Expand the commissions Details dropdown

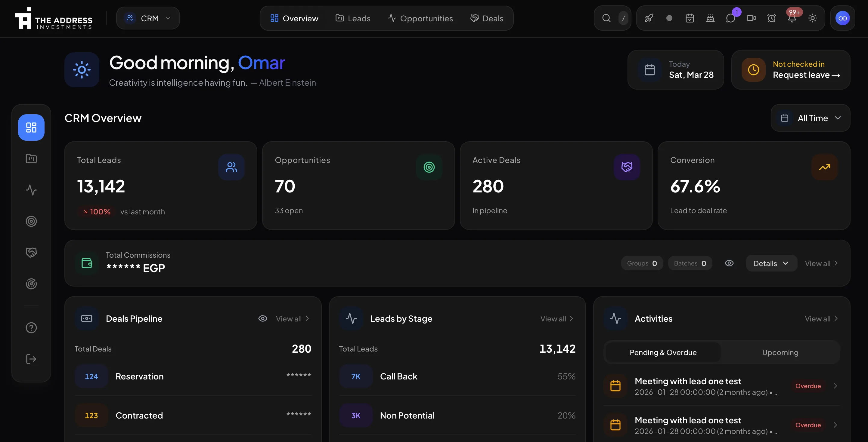pyautogui.click(x=771, y=263)
